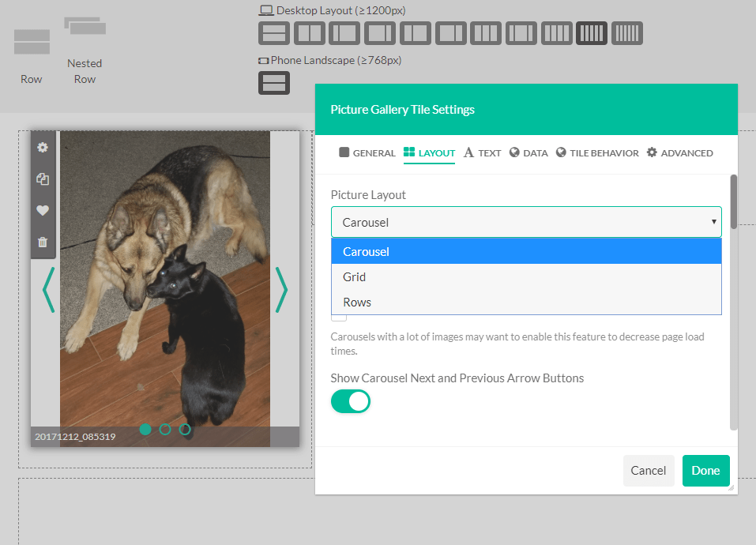Choose the selected dark six-column Desktop layout
Viewport: 756px width, 545px height.
click(592, 33)
